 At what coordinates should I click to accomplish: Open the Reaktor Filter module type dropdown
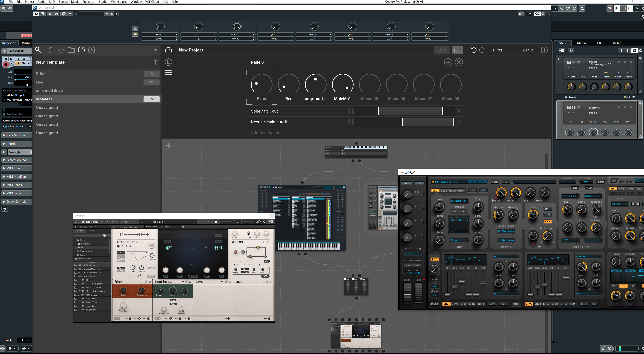143,282
